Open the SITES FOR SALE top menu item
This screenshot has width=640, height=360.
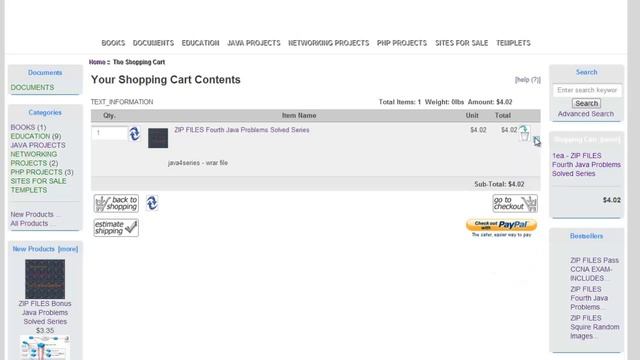pos(461,43)
